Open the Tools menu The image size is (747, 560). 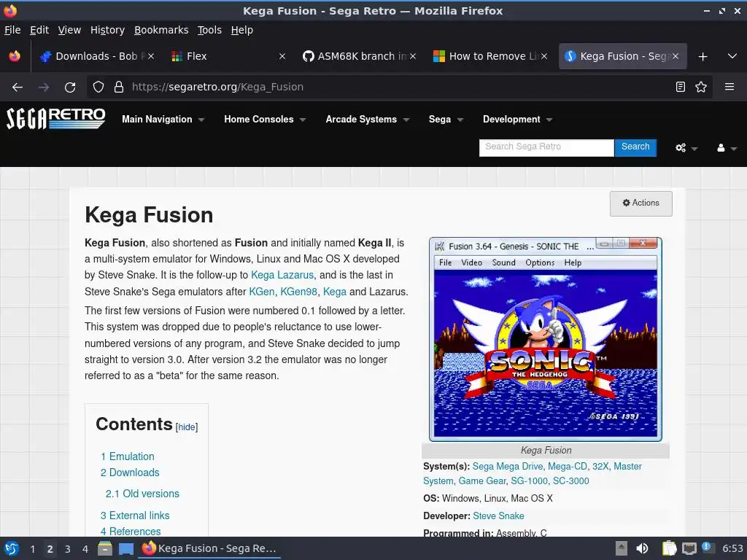tap(209, 30)
